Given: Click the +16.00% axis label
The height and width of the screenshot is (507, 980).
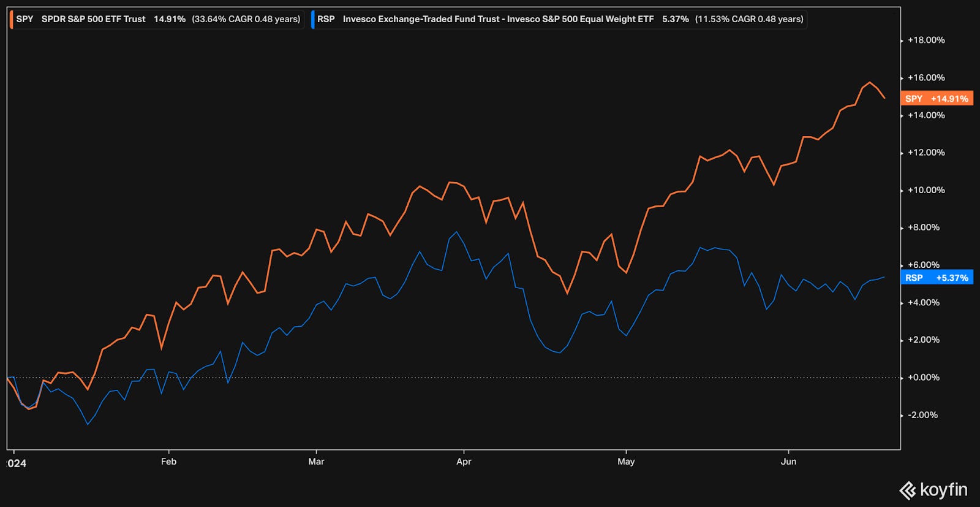Looking at the screenshot, I should point(926,77).
